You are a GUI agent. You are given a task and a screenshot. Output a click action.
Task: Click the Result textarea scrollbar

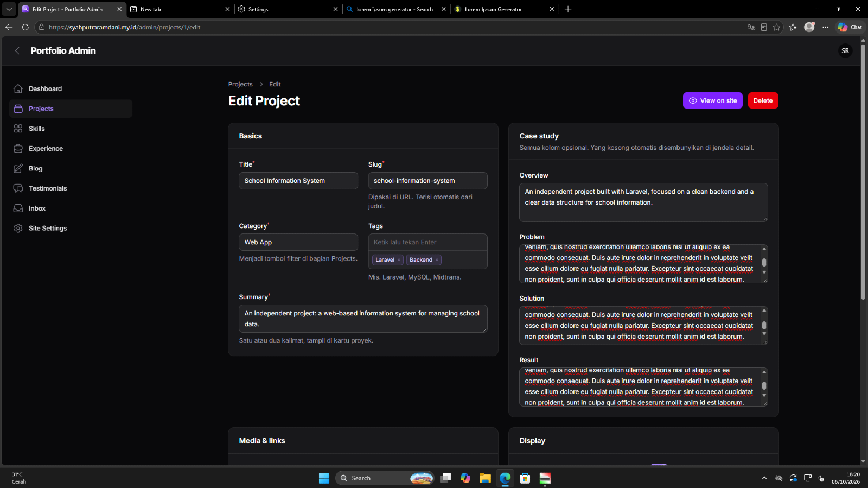coord(764,386)
